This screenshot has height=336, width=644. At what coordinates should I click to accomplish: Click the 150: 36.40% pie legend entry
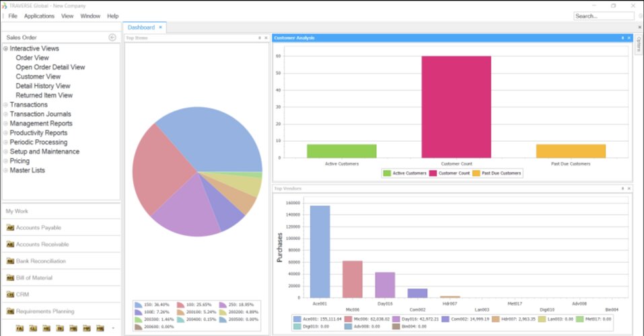152,305
